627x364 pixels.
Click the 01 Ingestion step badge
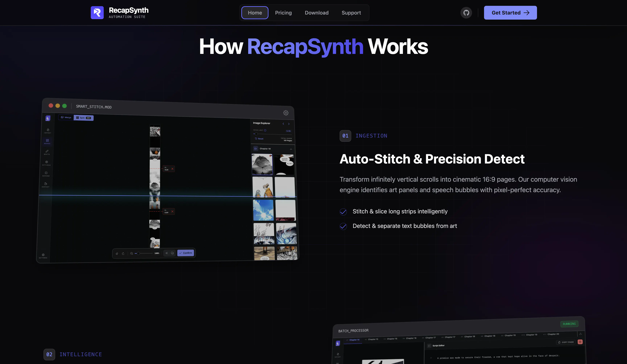tap(345, 136)
